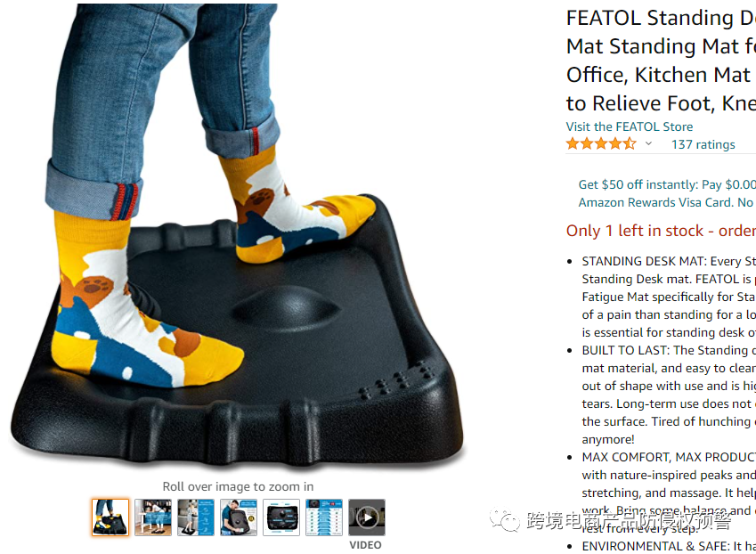Click the Get $50 off instantly offer
Screen dimensions: 756x554
pos(667,184)
